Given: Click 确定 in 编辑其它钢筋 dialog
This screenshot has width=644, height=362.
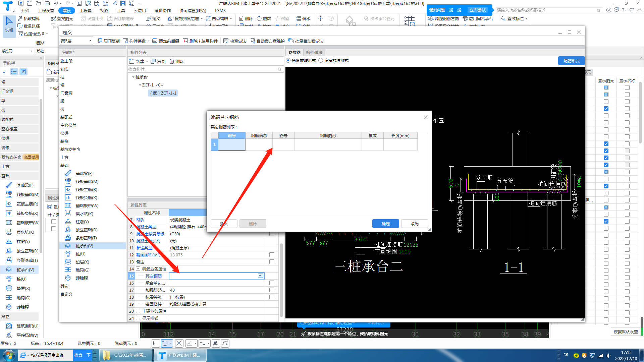Looking at the screenshot, I should click(x=385, y=224).
